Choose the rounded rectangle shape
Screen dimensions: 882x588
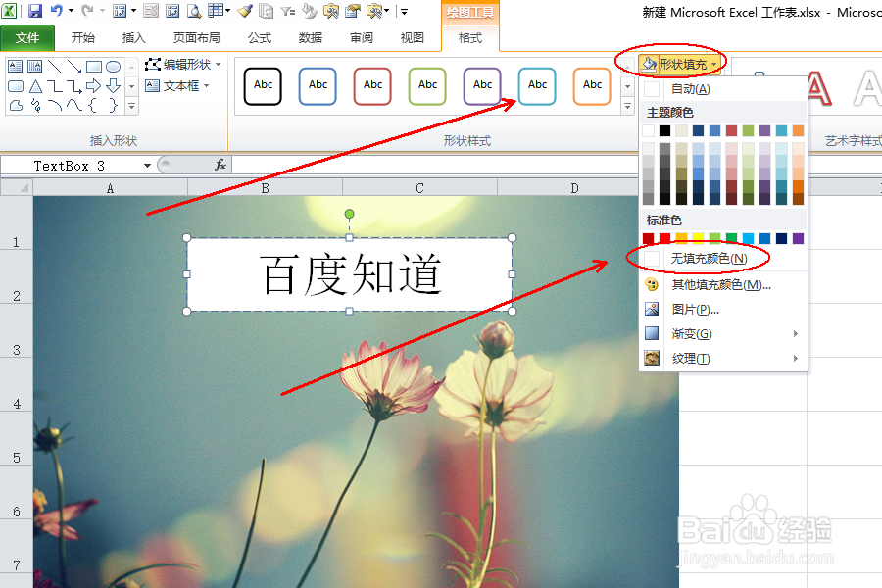pyautogui.click(x=16, y=86)
